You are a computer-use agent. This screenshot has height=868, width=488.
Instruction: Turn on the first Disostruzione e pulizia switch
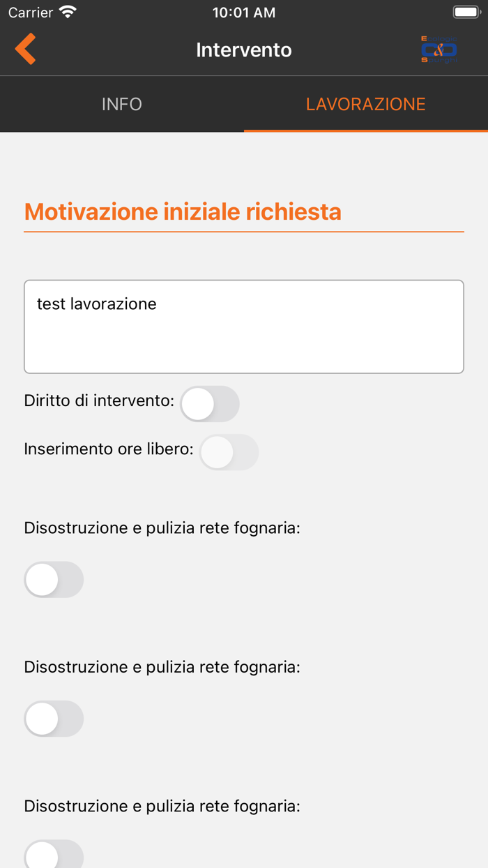pyautogui.click(x=54, y=580)
